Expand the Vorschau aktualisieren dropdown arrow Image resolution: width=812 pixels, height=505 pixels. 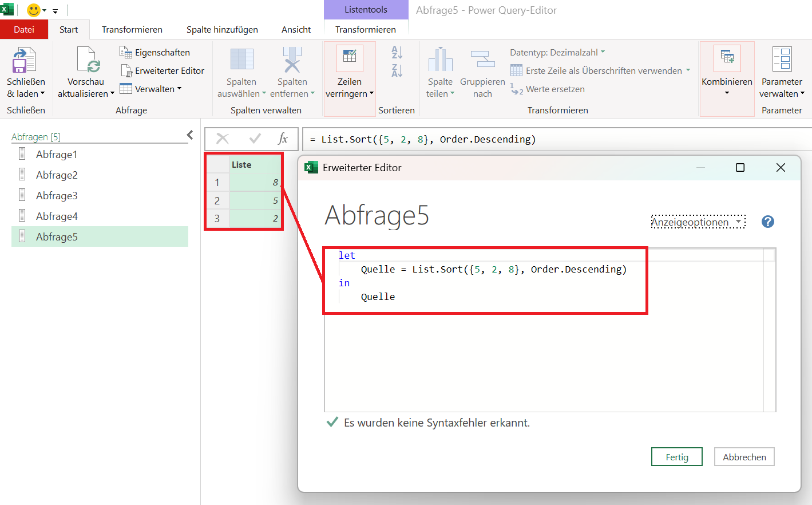coord(112,93)
